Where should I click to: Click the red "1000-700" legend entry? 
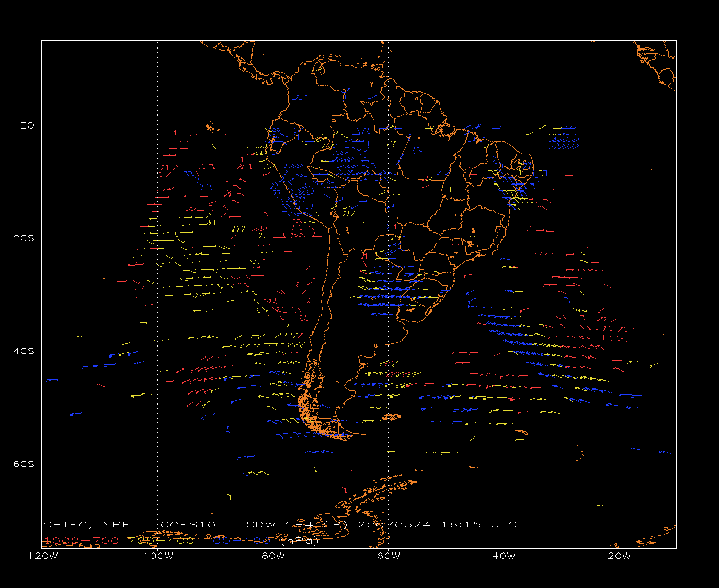coord(81,540)
